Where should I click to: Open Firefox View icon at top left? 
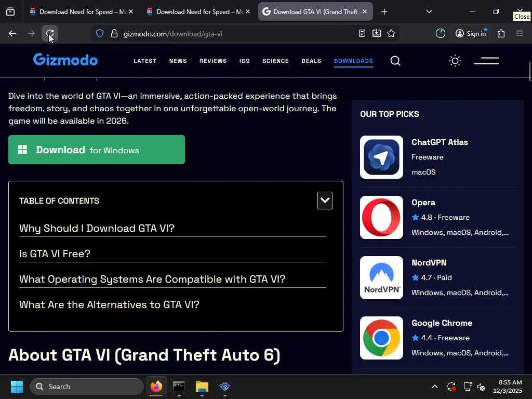pyautogui.click(x=10, y=12)
